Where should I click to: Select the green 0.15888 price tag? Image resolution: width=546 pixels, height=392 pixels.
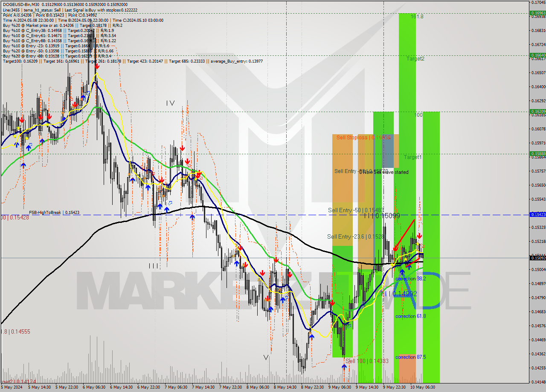click(x=537, y=153)
